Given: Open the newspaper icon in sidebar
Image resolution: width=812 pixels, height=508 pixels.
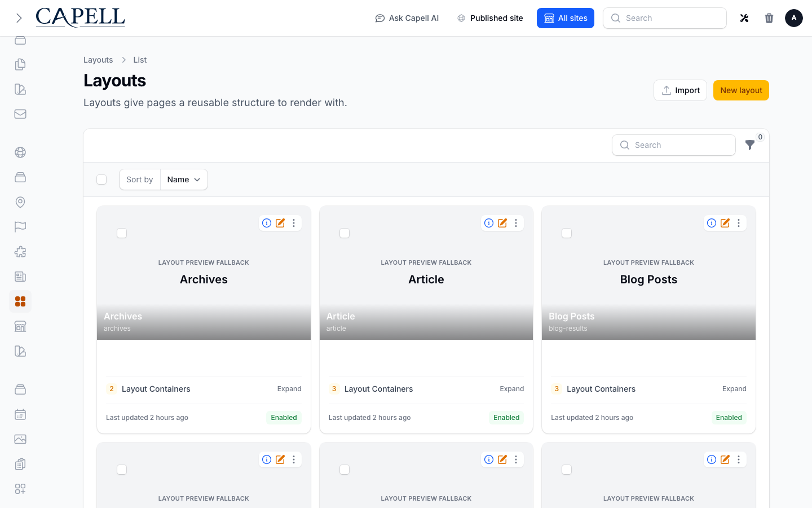Looking at the screenshot, I should [20, 277].
